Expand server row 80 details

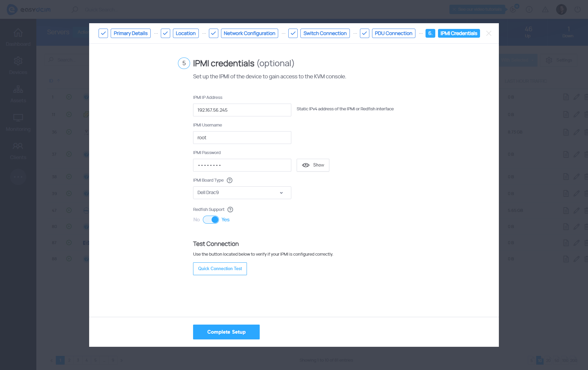tap(69, 226)
